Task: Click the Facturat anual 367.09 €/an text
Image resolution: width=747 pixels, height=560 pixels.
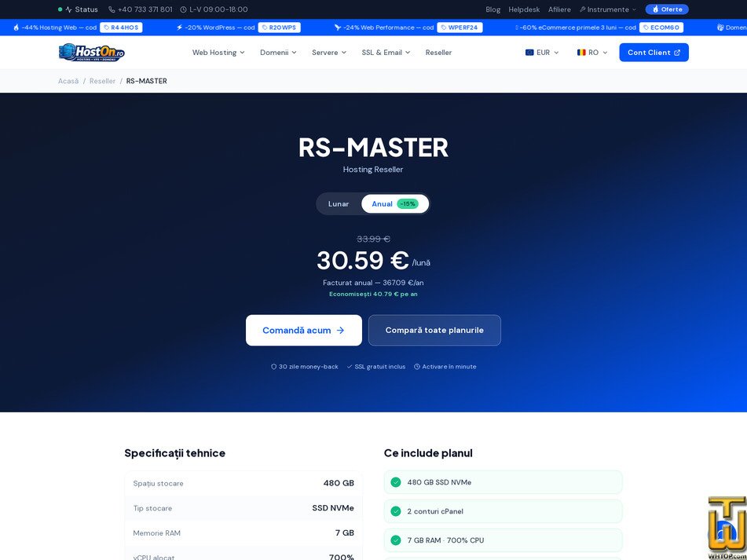Action: point(374,283)
